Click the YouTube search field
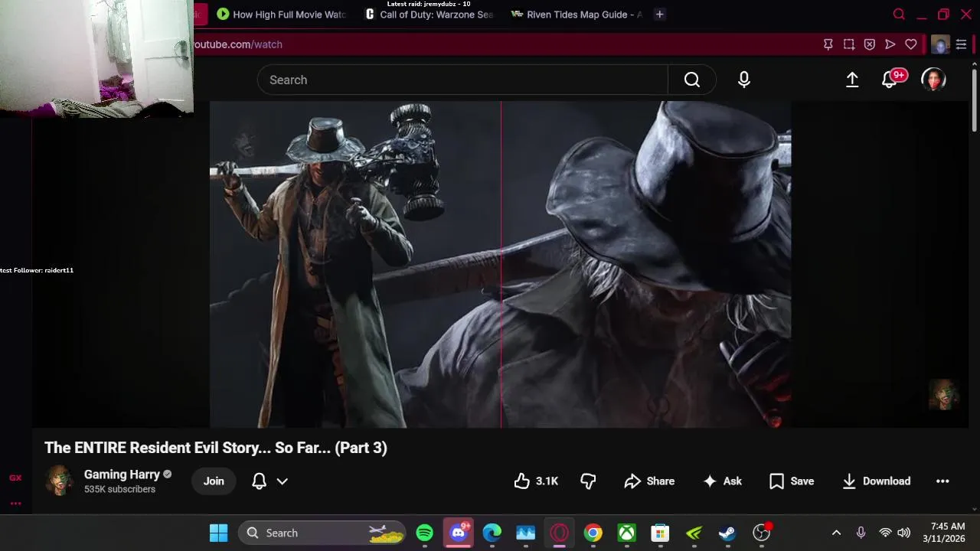Viewport: 980px width, 551px height. pyautogui.click(x=462, y=80)
